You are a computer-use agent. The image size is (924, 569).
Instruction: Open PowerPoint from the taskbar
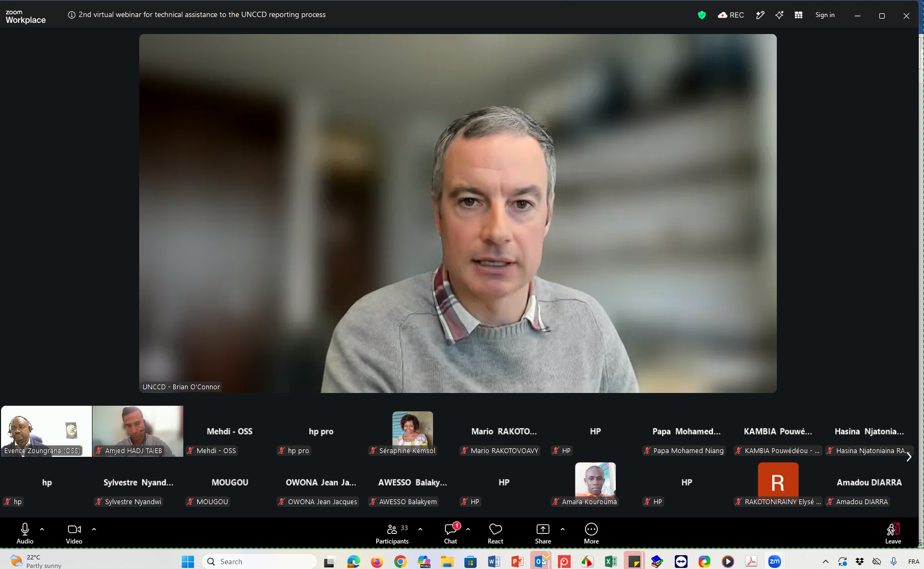click(517, 562)
